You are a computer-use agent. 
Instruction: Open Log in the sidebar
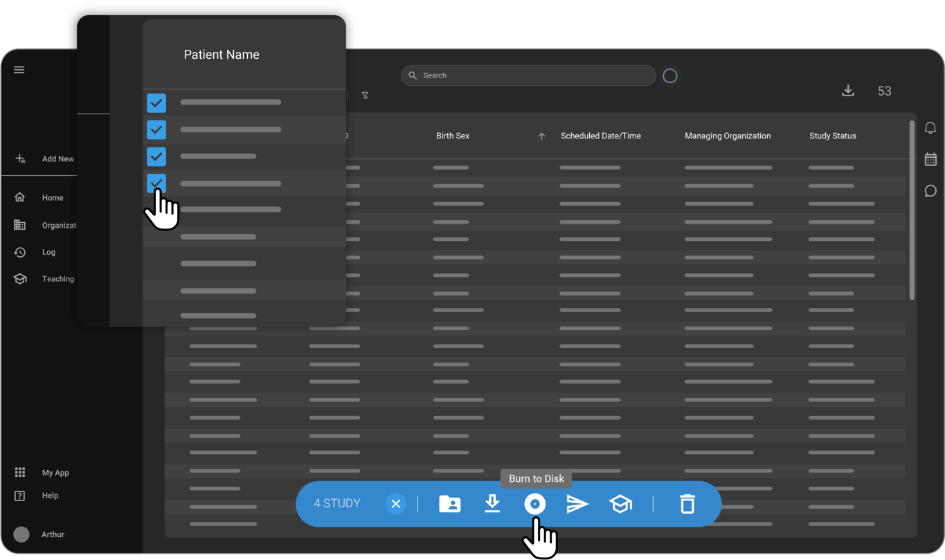48,253
